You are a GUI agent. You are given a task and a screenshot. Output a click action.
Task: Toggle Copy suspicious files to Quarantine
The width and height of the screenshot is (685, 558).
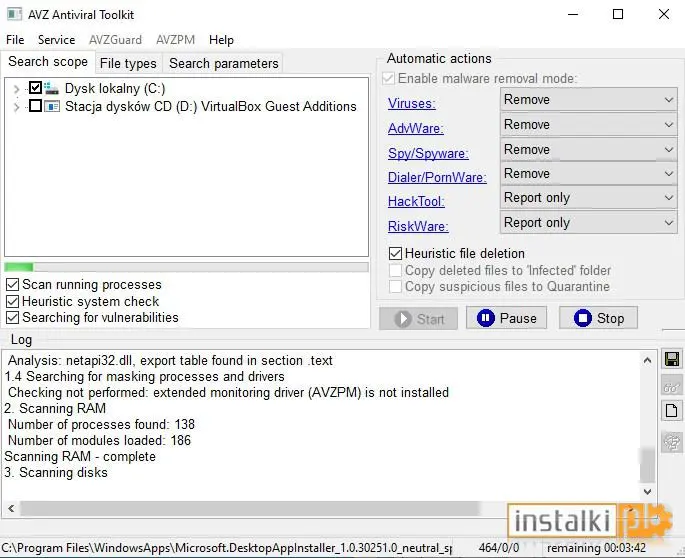[395, 287]
